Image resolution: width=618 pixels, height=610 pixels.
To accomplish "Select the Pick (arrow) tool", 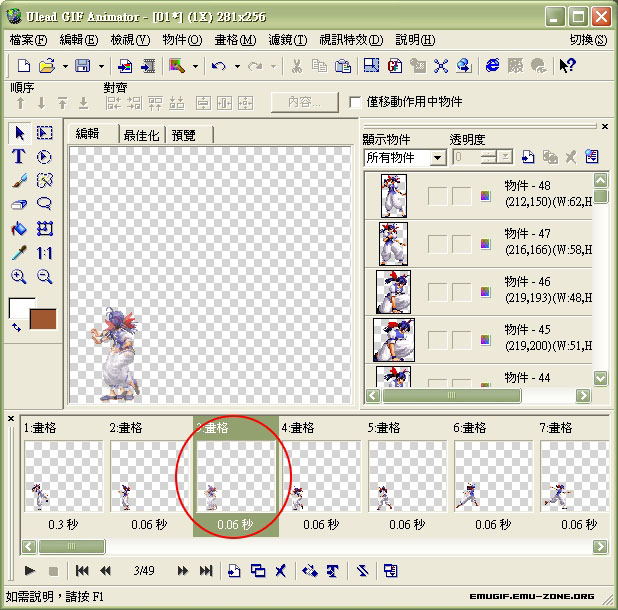I will pyautogui.click(x=19, y=133).
